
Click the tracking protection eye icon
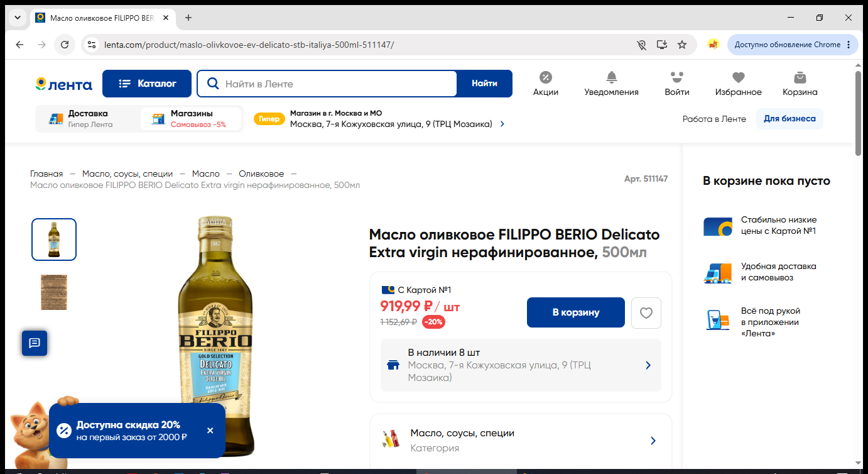coord(641,45)
